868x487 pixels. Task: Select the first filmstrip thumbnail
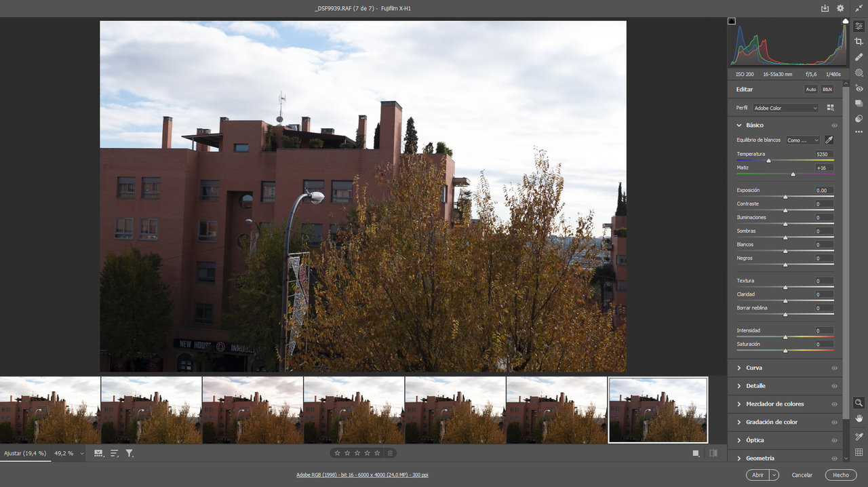(50, 410)
